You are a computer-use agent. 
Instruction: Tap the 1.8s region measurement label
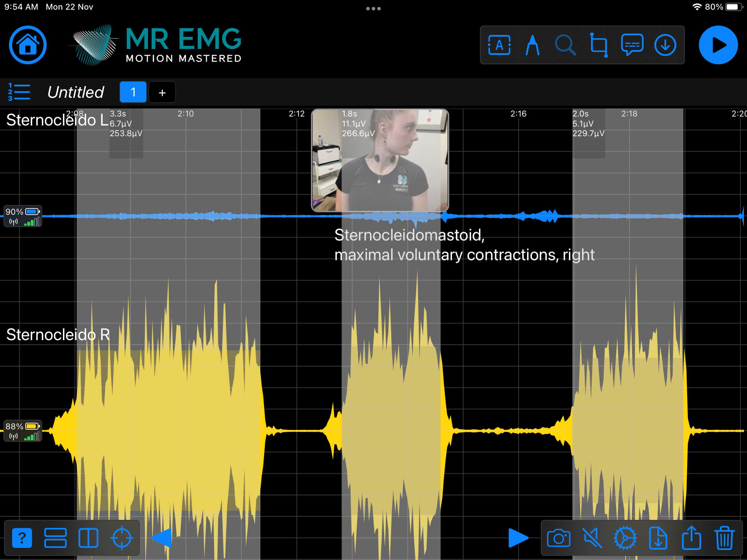(x=349, y=114)
